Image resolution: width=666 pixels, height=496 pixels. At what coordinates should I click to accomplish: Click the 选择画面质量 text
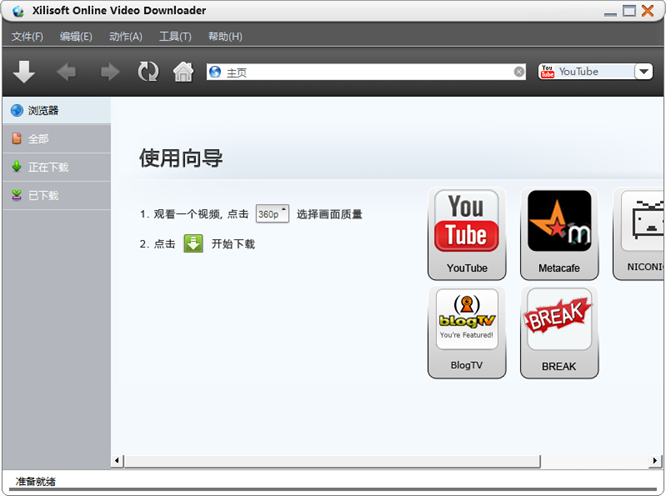tap(329, 214)
